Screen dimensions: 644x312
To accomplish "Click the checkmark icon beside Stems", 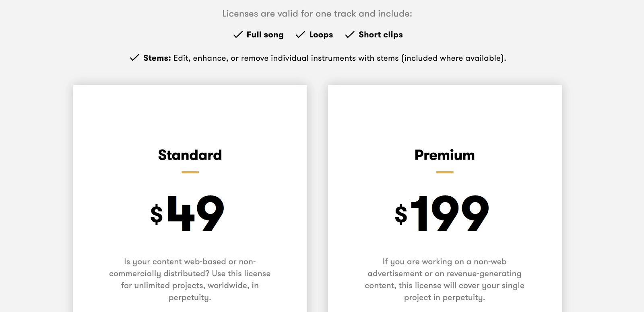I will [134, 57].
